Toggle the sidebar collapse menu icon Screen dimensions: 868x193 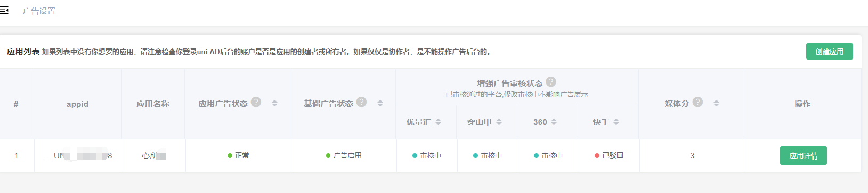[4, 10]
